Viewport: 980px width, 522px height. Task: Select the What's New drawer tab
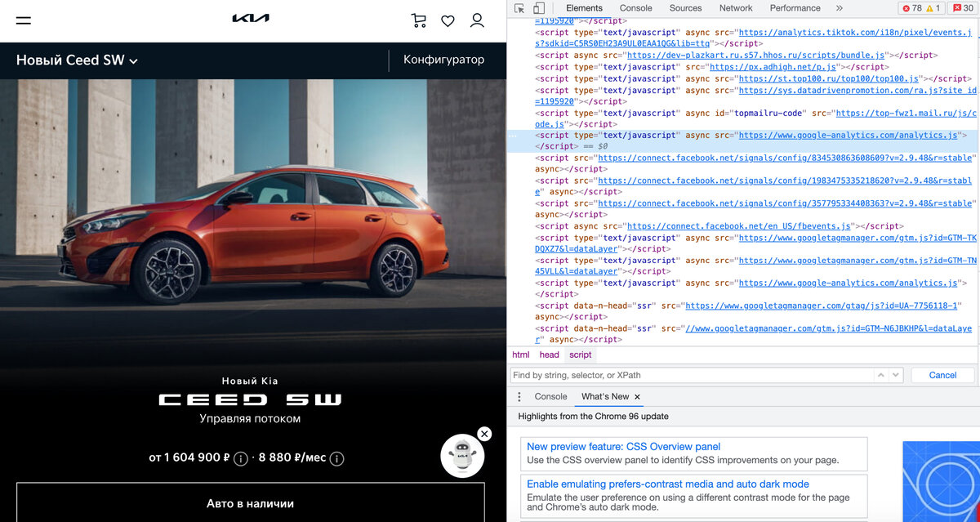pyautogui.click(x=605, y=396)
